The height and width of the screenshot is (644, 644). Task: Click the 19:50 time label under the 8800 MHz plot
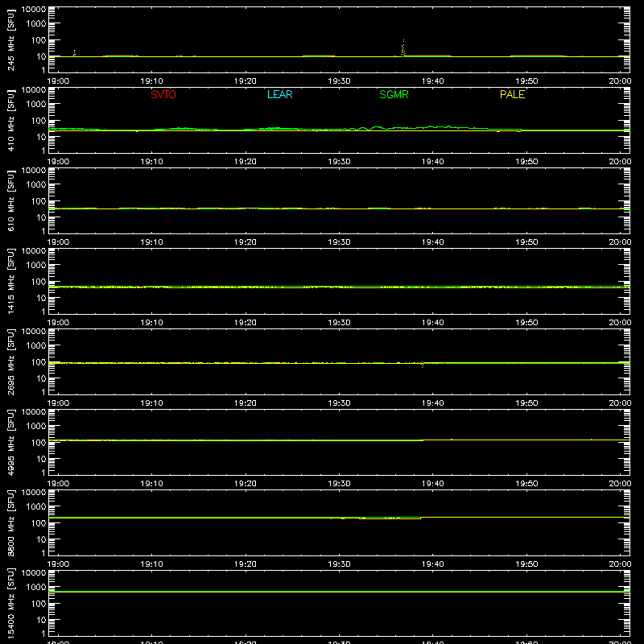[526, 564]
